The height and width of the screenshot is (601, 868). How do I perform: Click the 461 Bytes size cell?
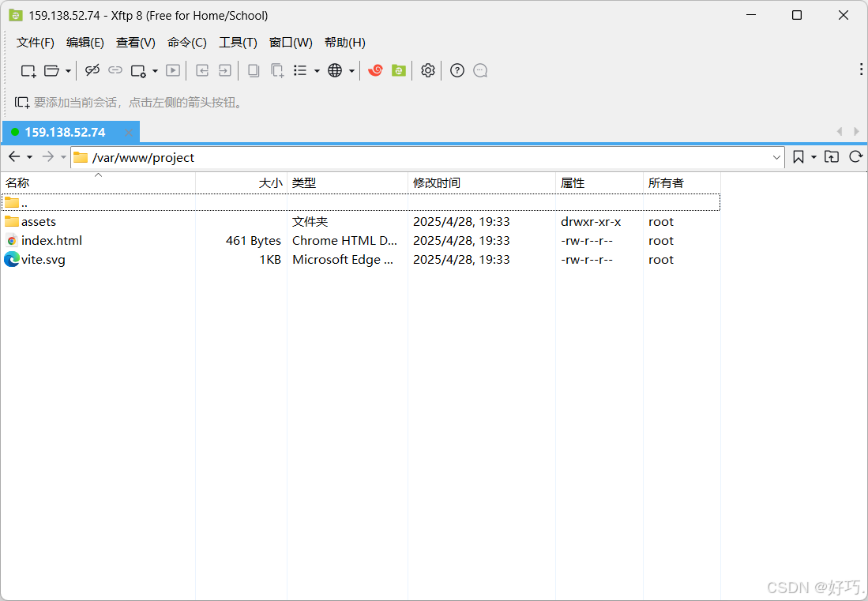[x=254, y=241]
